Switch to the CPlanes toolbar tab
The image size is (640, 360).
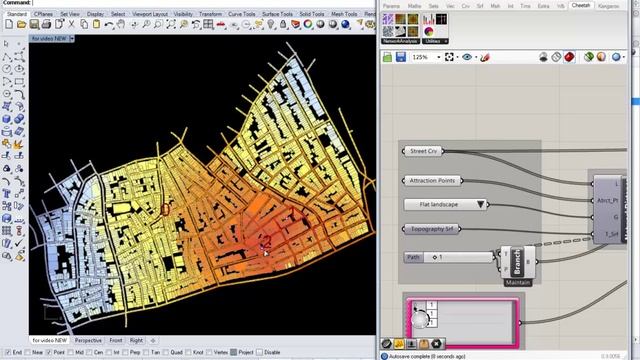pos(43,14)
